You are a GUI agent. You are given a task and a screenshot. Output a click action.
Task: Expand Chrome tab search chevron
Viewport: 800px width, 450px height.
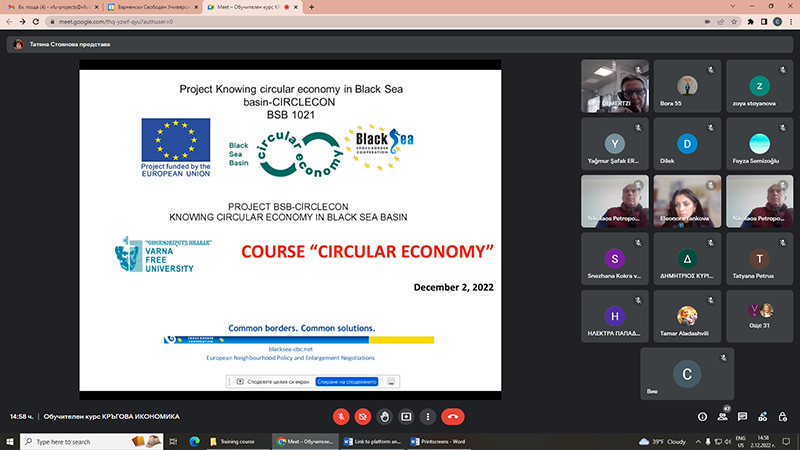pyautogui.click(x=733, y=7)
